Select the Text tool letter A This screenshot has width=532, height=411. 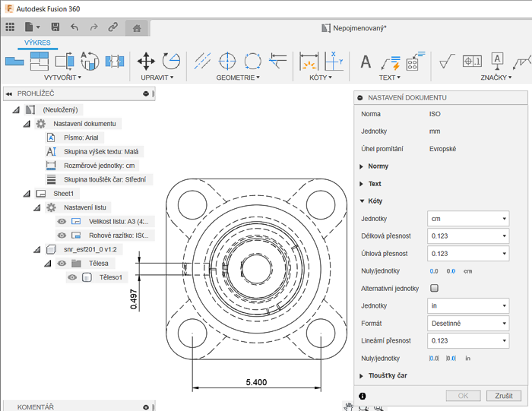pyautogui.click(x=366, y=62)
